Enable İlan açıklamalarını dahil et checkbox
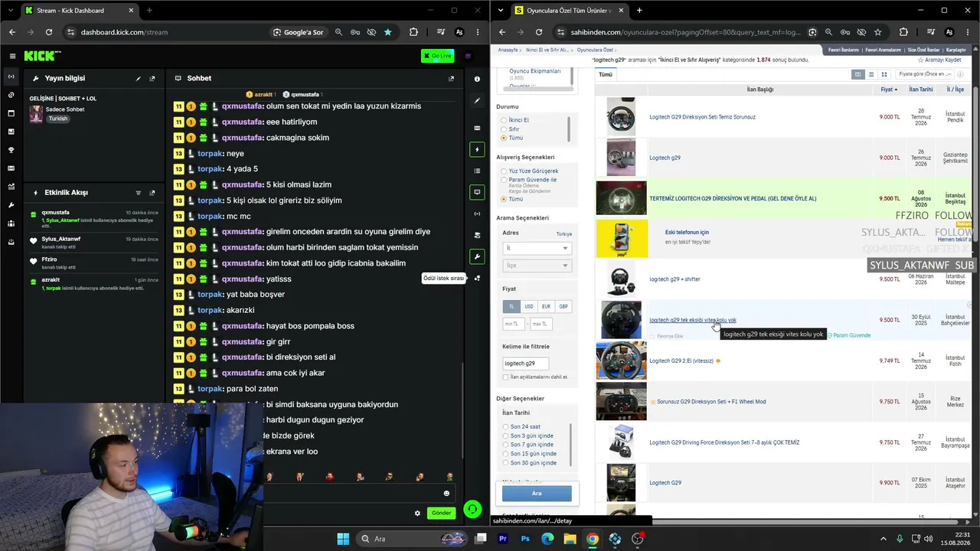This screenshot has height=551, width=980. (x=505, y=377)
